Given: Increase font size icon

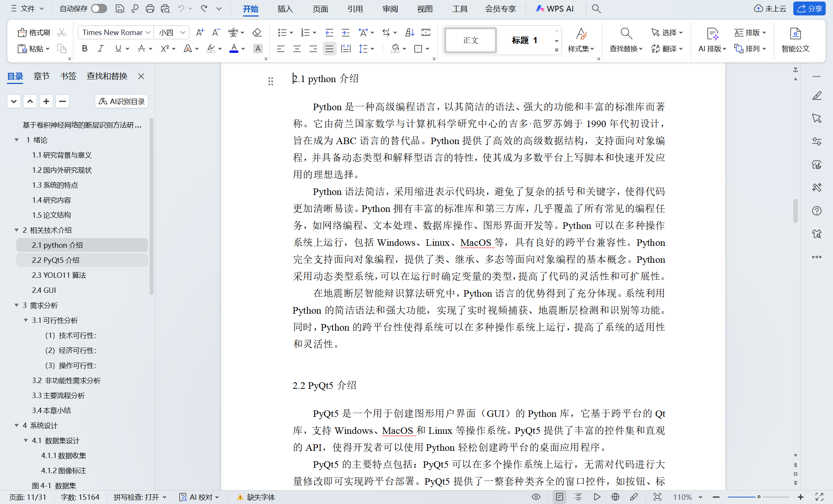Looking at the screenshot, I should (200, 32).
